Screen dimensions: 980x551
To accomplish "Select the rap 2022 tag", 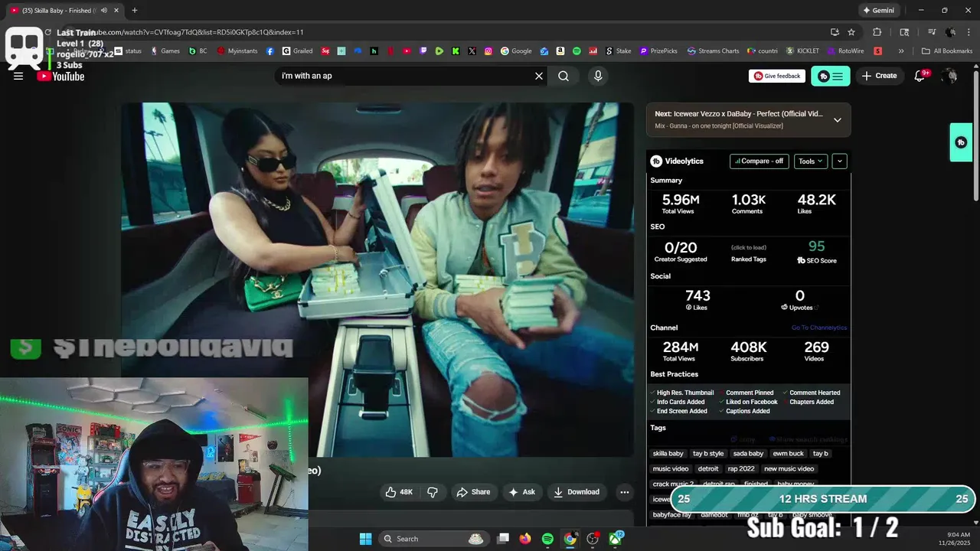I will pyautogui.click(x=741, y=469).
